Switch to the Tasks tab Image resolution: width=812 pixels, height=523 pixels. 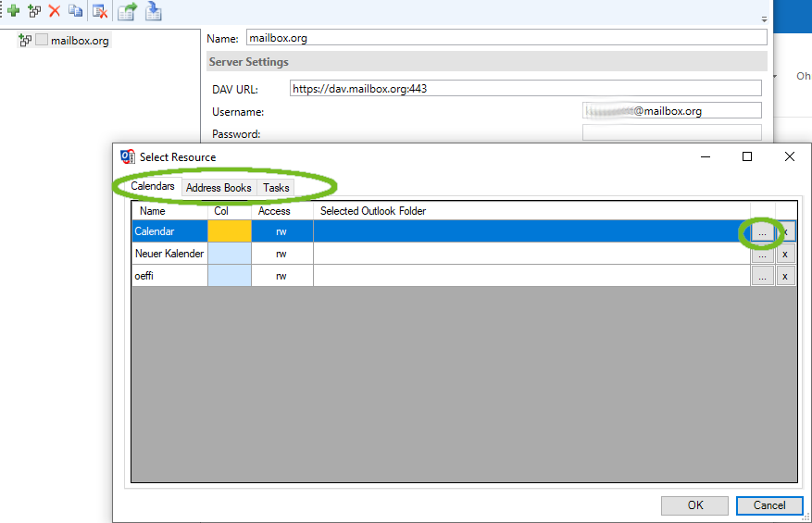276,188
